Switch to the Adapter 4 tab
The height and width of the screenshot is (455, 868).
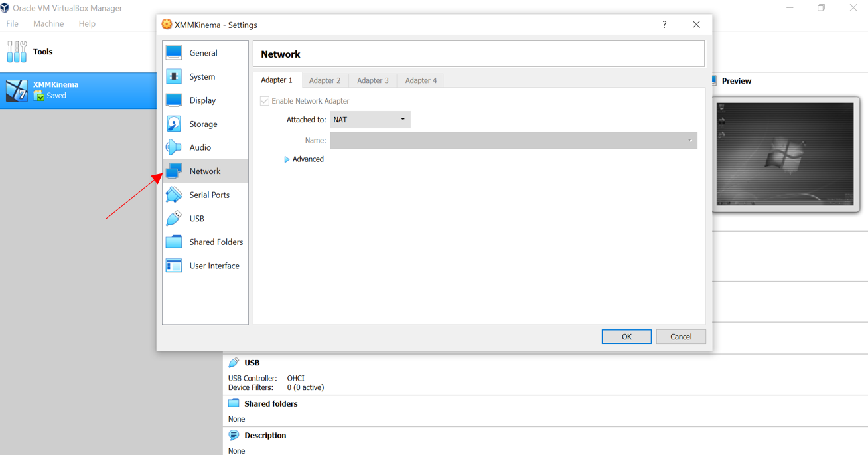pos(419,80)
